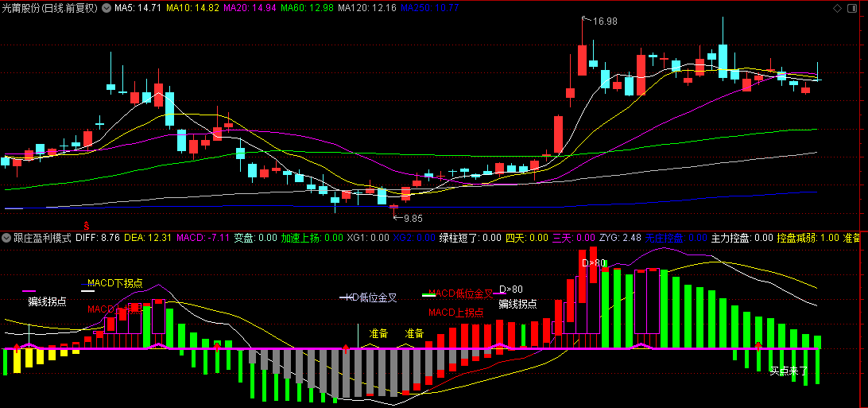
Task: Click the 16.98 high price label
Action: pos(605,21)
